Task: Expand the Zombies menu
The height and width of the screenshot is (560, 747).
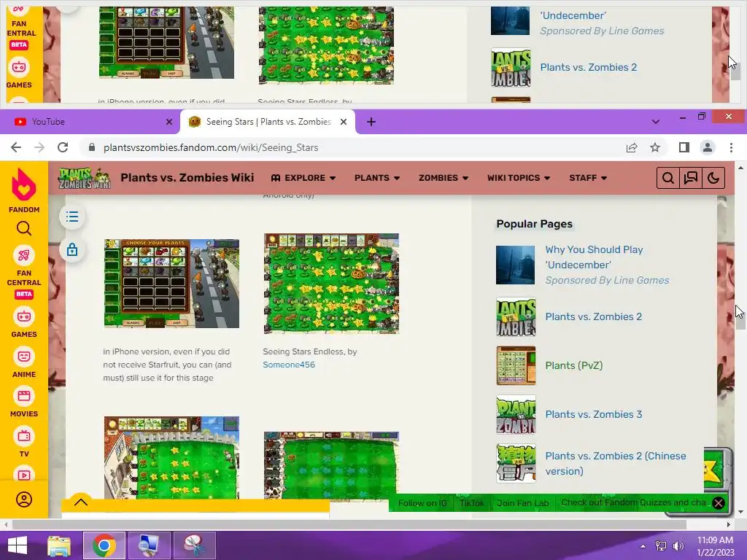Action: (x=444, y=178)
